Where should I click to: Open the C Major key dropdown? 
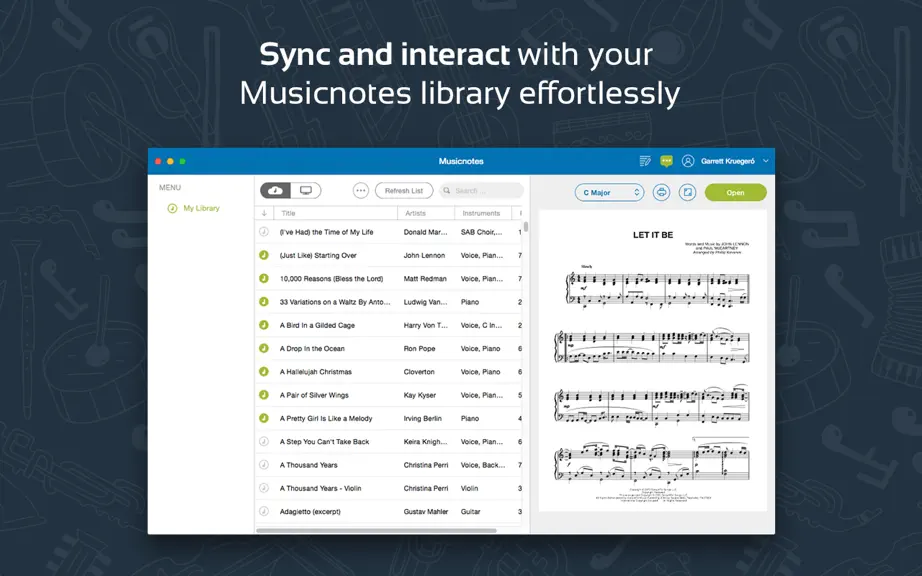tap(609, 193)
